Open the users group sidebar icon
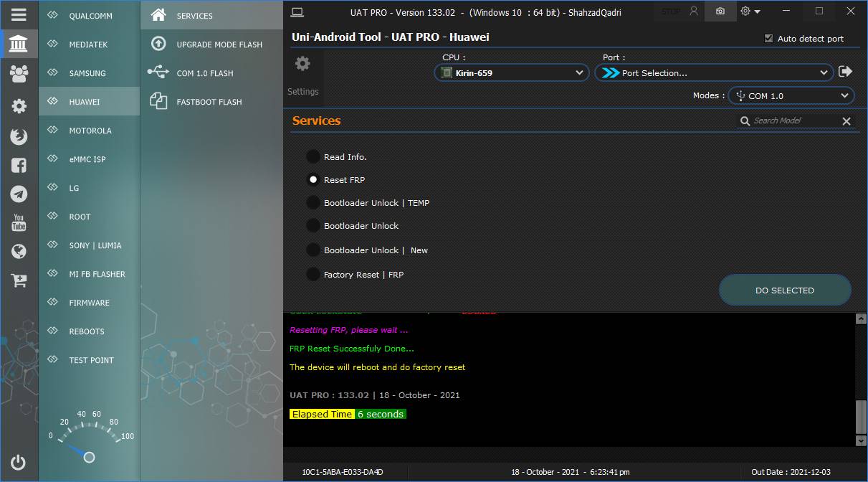 click(x=19, y=72)
